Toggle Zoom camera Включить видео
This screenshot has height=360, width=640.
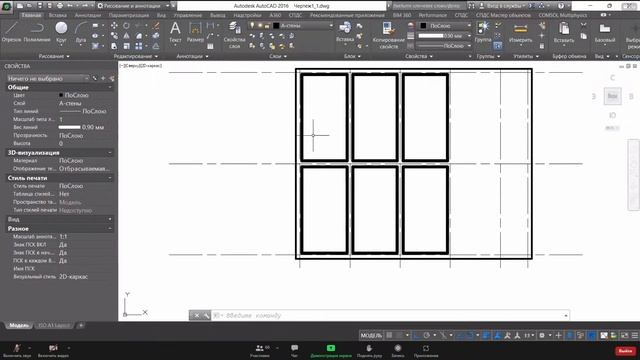[53, 350]
